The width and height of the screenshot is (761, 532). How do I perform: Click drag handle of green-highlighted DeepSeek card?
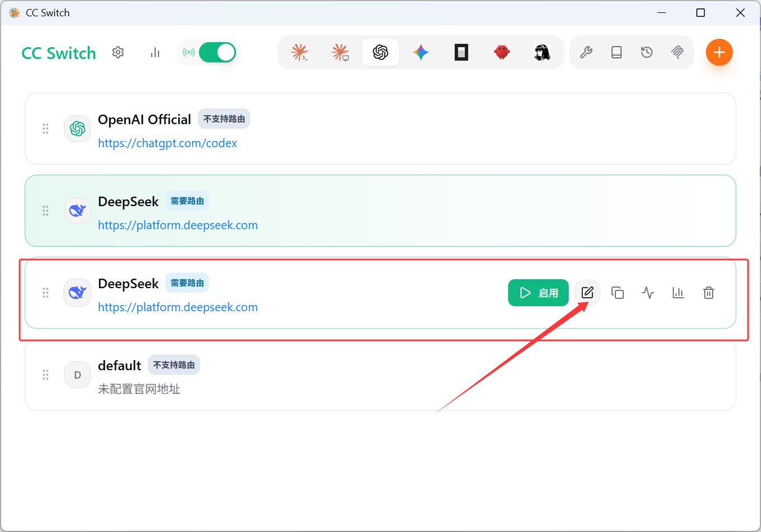[46, 211]
